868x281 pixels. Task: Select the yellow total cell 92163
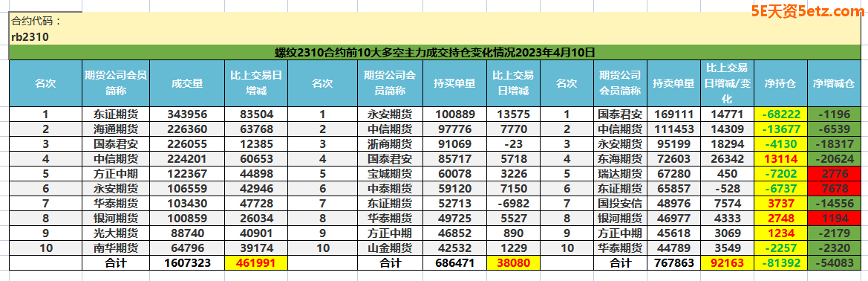(727, 262)
